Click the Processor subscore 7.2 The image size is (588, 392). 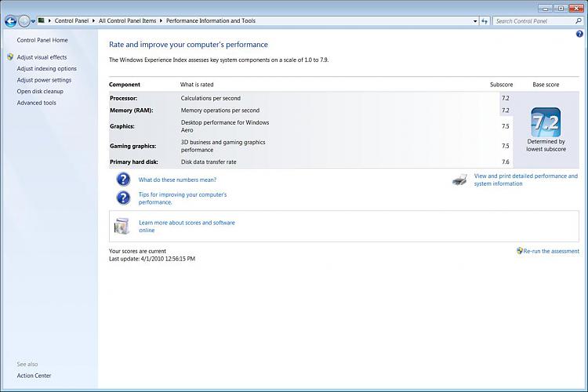506,98
